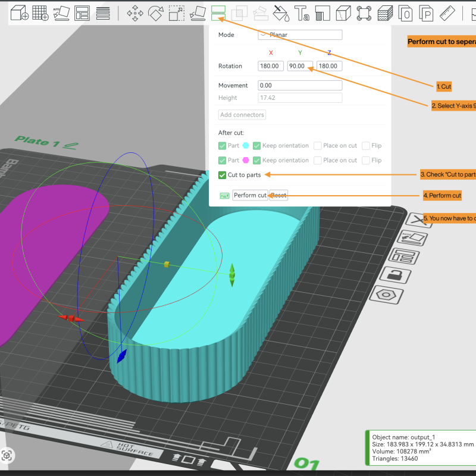Open the plate settings gear icon
Screen dimensions: 476x476
point(387,294)
